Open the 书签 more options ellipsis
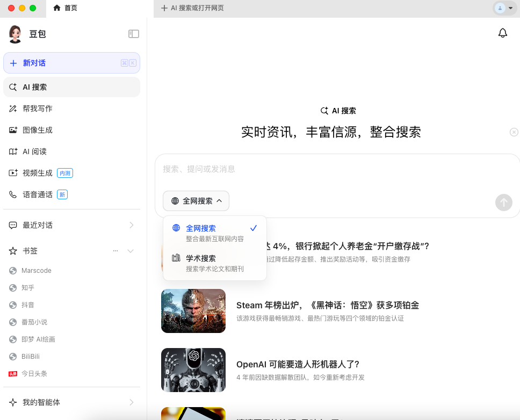520x420 pixels. click(115, 251)
